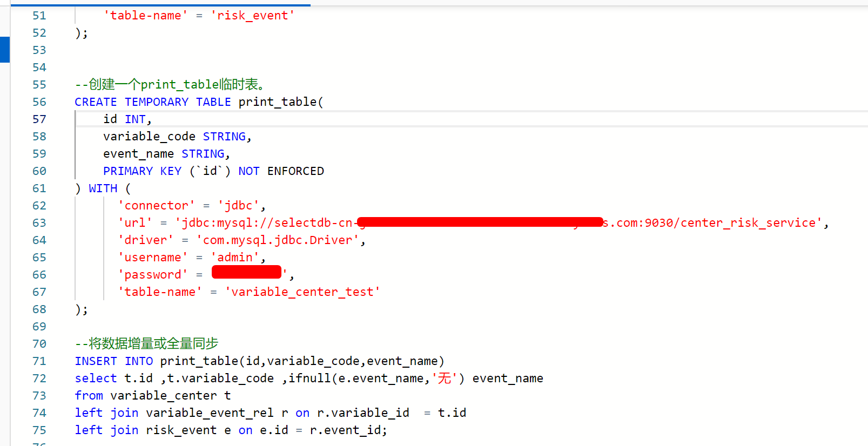The height and width of the screenshot is (446, 868).
Task: Click the INT type on line 57
Action: 135,119
